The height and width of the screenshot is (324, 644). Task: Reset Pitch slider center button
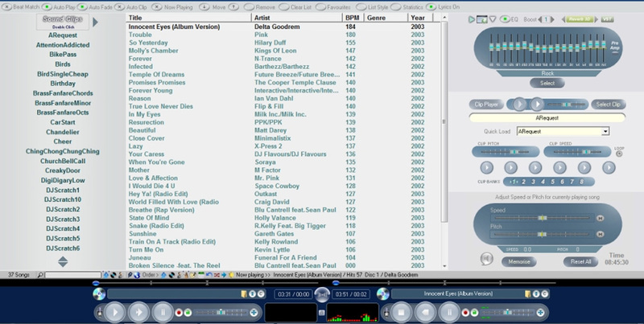(x=600, y=234)
